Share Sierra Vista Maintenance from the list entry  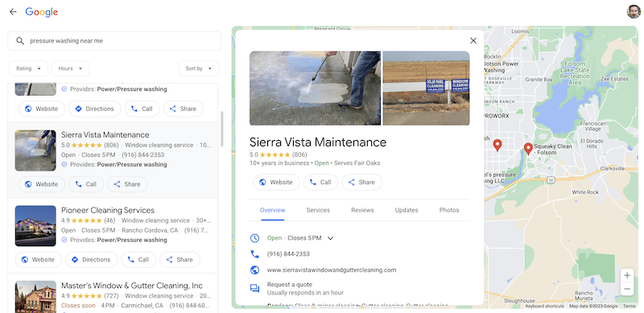coord(127,184)
